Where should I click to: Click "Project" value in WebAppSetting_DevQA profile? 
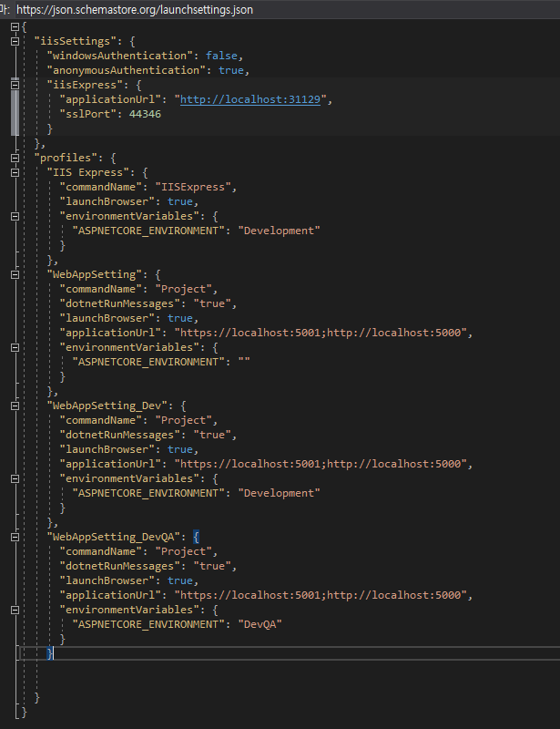pos(184,551)
